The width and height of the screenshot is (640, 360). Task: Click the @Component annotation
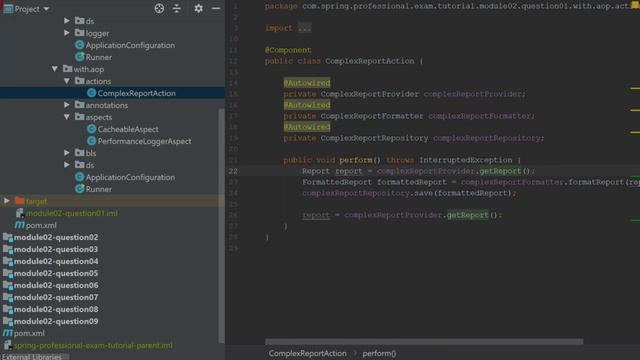(288, 50)
